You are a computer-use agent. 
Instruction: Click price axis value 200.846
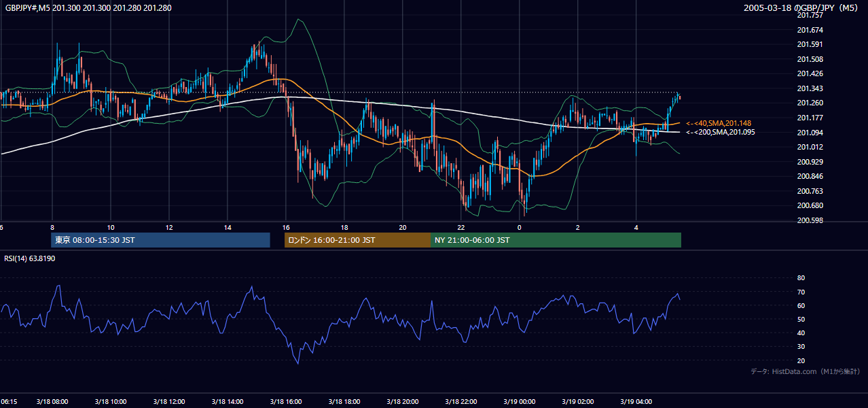(810, 176)
